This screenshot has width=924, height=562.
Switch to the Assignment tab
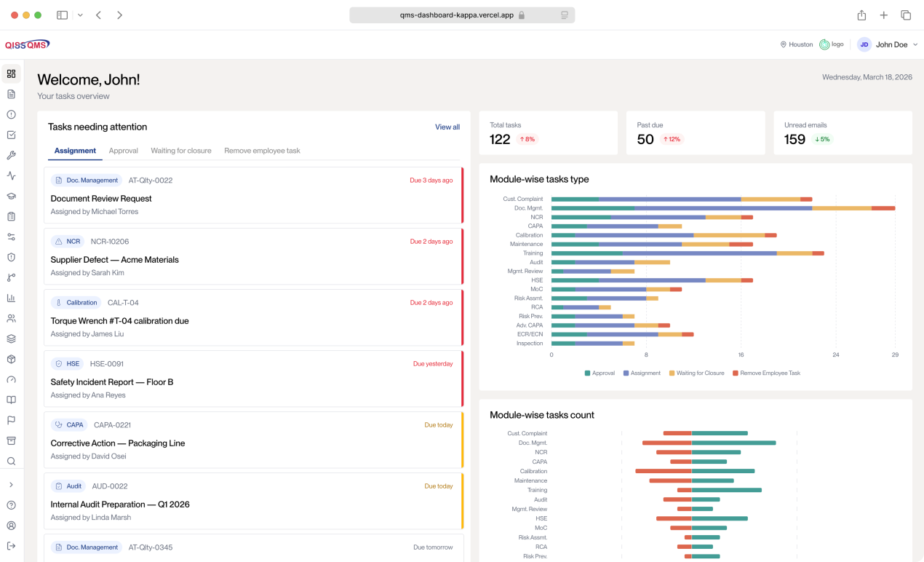[75, 151]
